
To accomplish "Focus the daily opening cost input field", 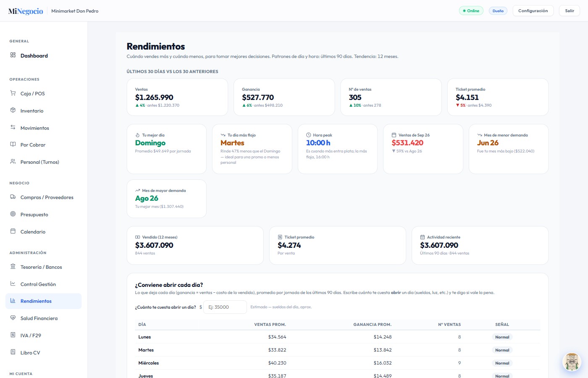I will [225, 307].
